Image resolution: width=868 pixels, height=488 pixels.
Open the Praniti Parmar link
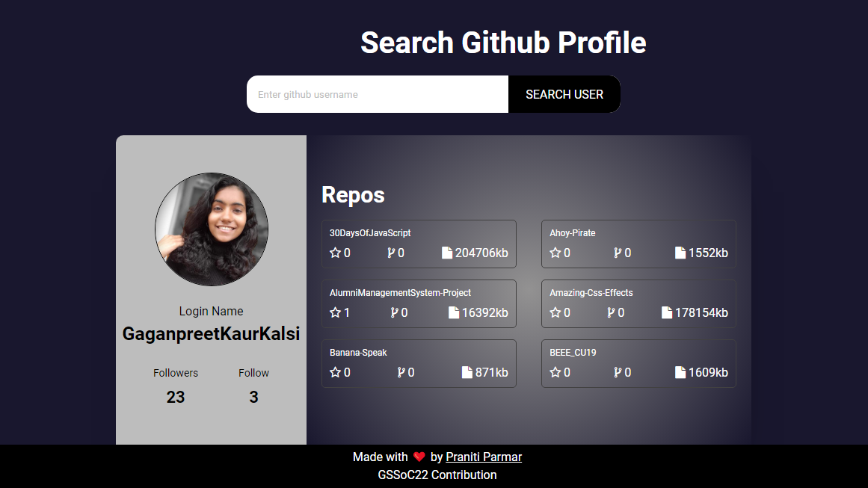484,457
